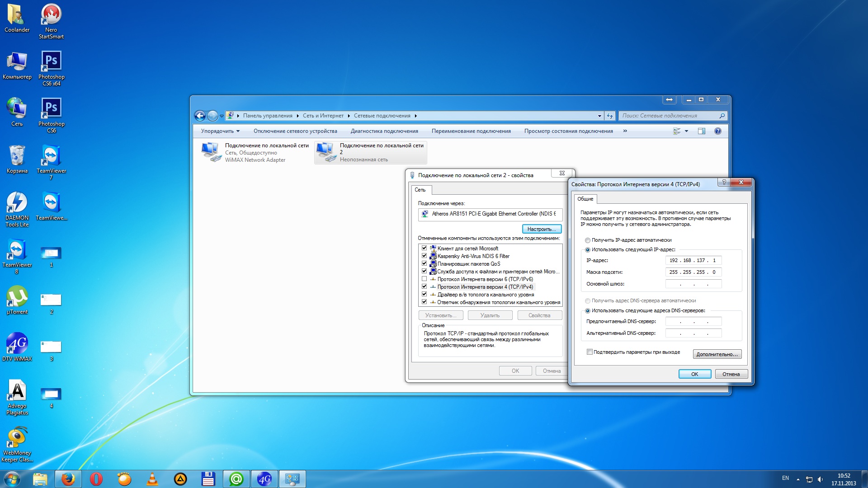Select the WiMAX Network Adapter connection icon
Image resolution: width=868 pixels, height=488 pixels.
pyautogui.click(x=211, y=152)
